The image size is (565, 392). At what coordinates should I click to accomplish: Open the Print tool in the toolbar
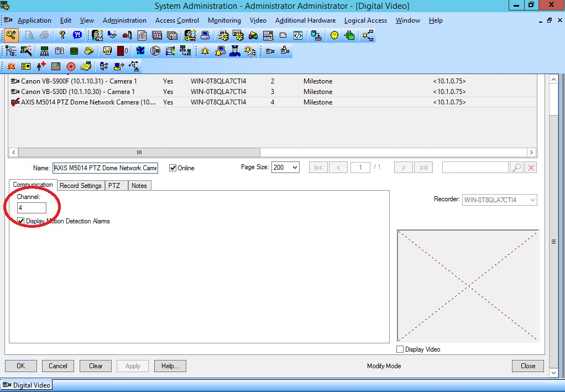43,35
